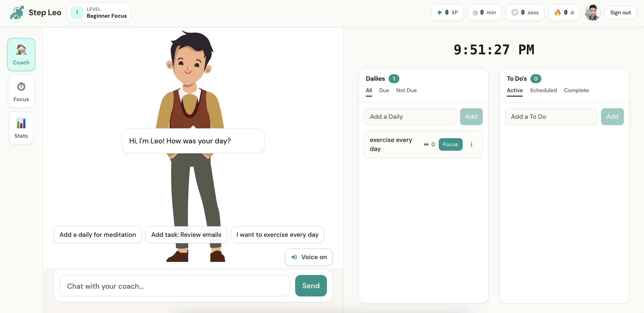Click the sessions circle stat badge
This screenshot has height=313, width=644.
(525, 13)
